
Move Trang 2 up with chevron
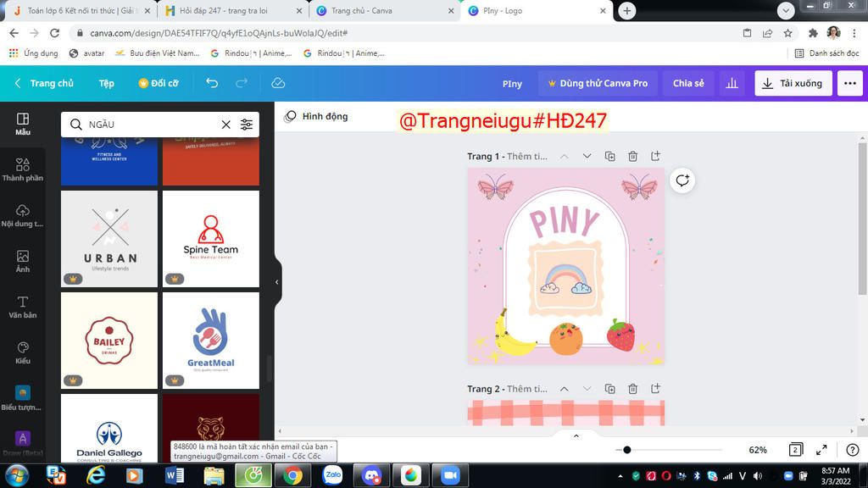pyautogui.click(x=564, y=388)
